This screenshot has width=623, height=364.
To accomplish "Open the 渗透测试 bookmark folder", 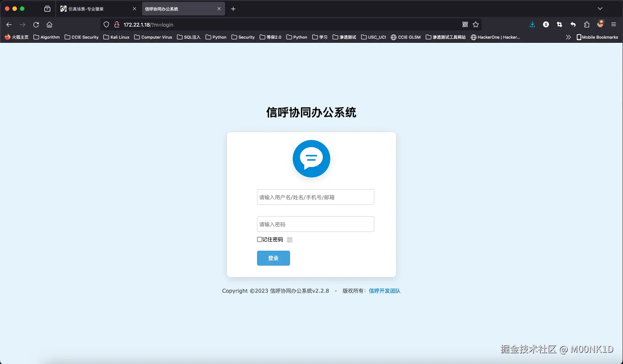I will (x=344, y=37).
